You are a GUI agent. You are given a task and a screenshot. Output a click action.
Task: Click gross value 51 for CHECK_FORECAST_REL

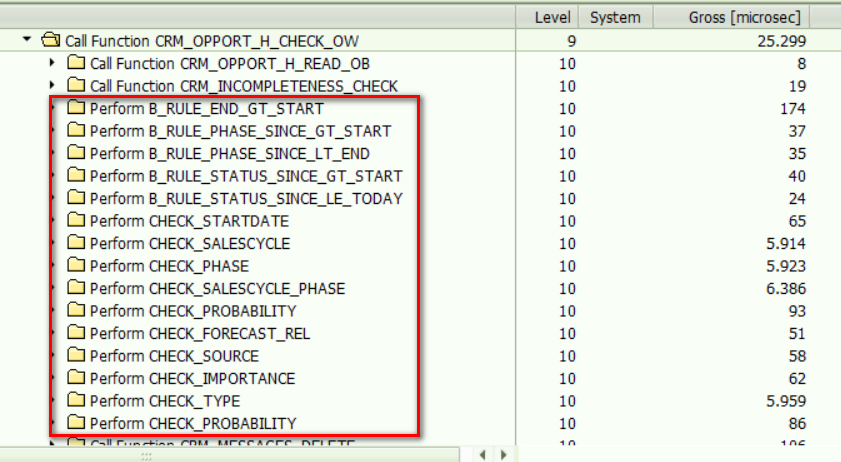tap(797, 334)
